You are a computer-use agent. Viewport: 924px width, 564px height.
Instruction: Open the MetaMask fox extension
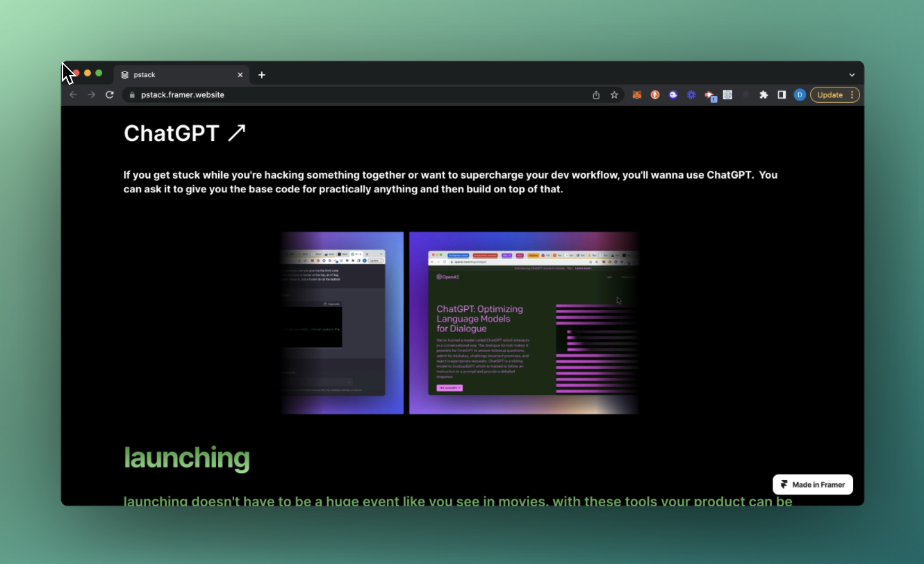coord(636,95)
